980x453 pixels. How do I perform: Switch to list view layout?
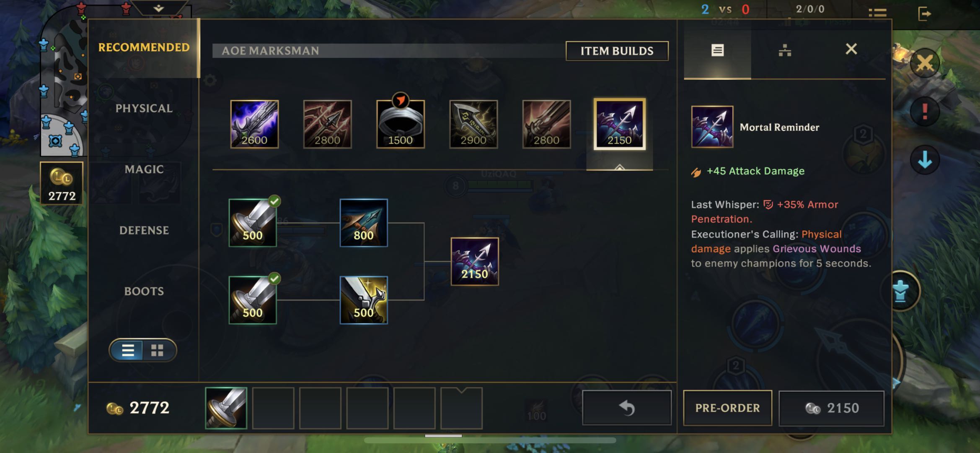pos(128,350)
